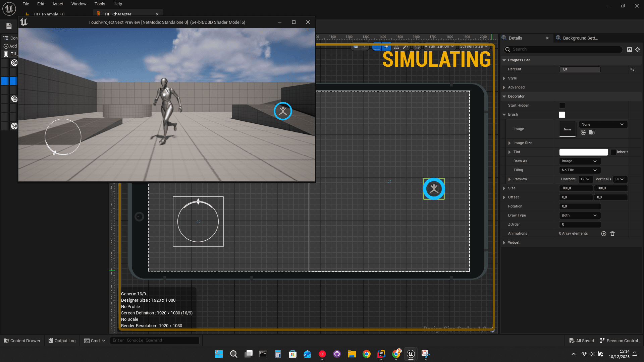Open File Explorer from the Windows taskbar

[x=352, y=354]
